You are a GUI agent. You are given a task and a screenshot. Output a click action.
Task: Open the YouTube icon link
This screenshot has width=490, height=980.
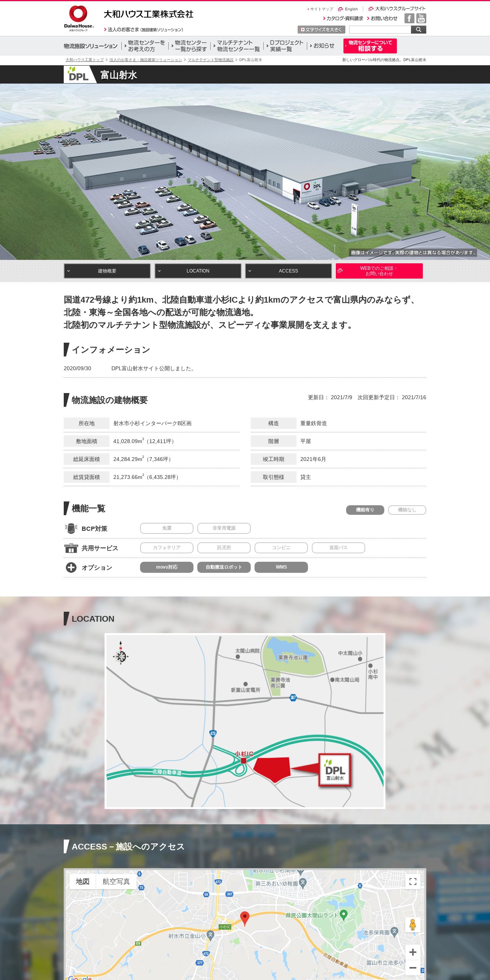pyautogui.click(x=421, y=18)
